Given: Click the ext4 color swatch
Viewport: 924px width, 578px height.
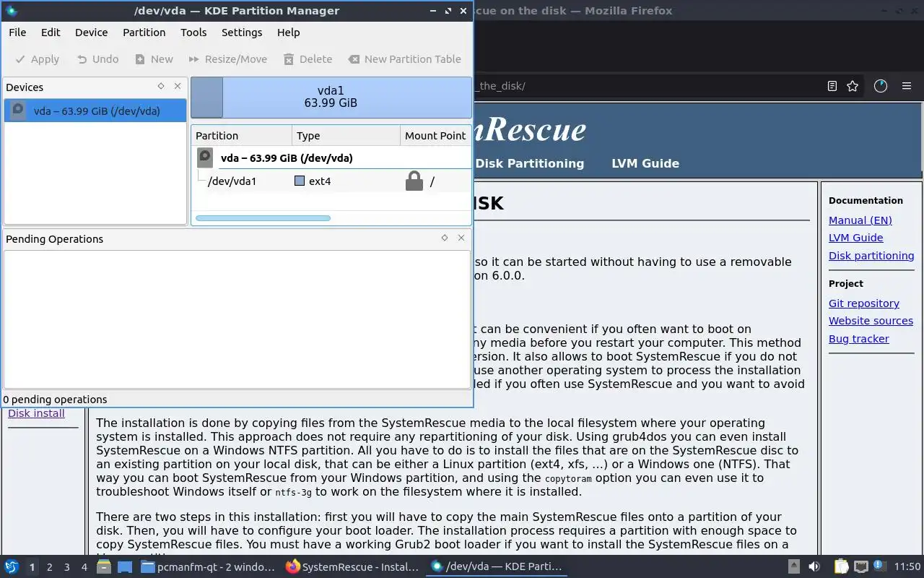Looking at the screenshot, I should pyautogui.click(x=300, y=181).
